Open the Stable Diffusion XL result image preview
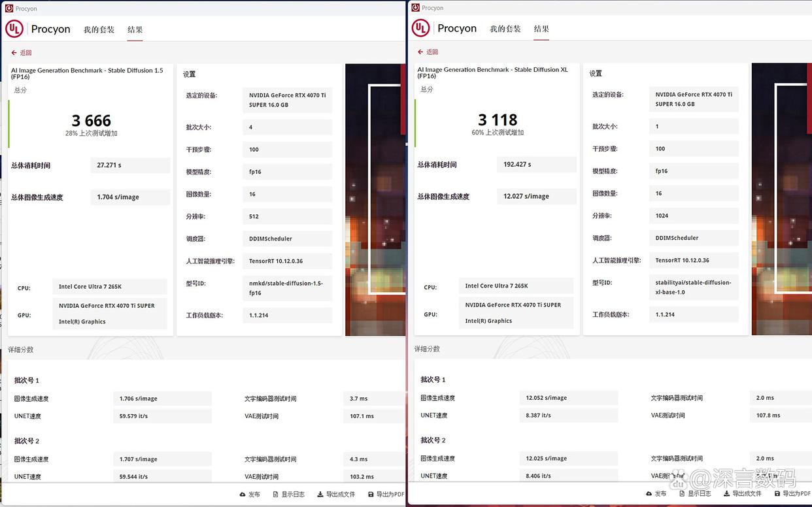 point(781,199)
